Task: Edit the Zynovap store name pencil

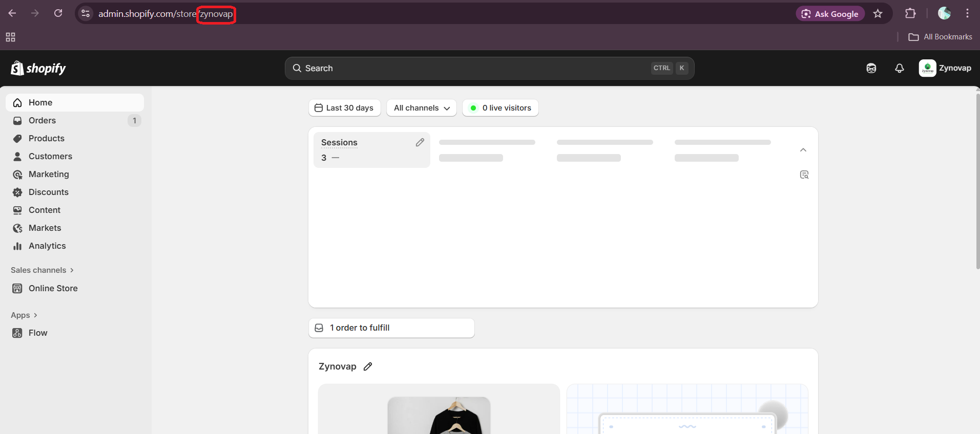Action: point(368,366)
